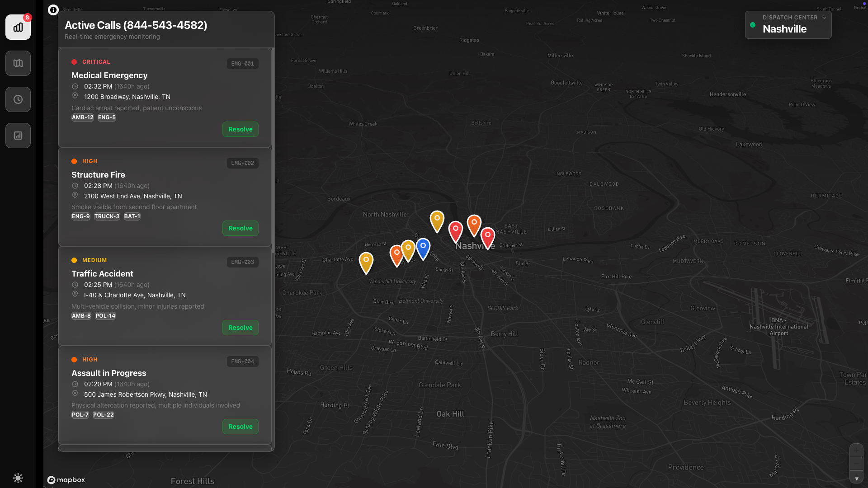Viewport: 868px width, 488px height.
Task: Open the map view sidebar icon
Action: click(x=18, y=63)
